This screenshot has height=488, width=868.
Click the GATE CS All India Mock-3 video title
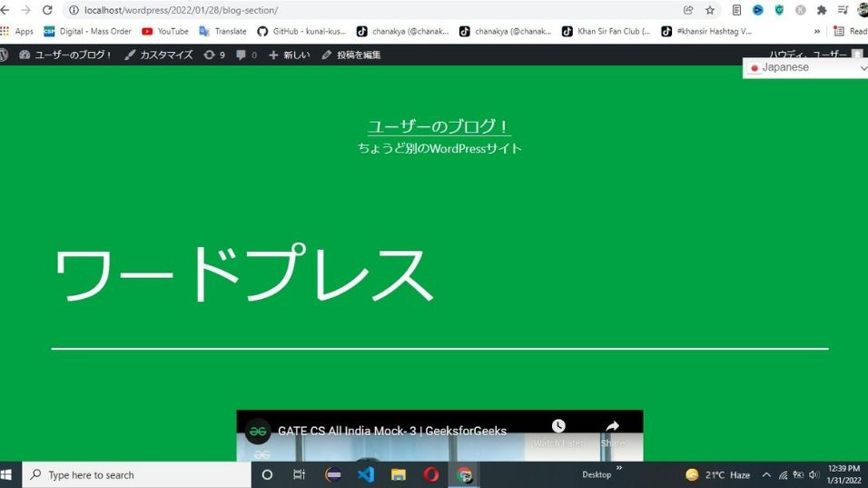(x=392, y=431)
